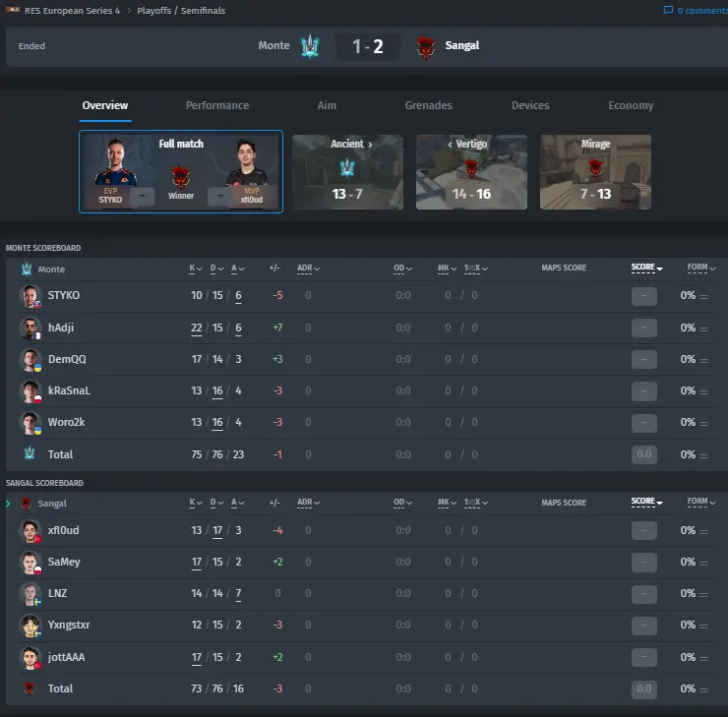Open Yxngstxr's player avatar
Viewport: 728px width, 717px height.
tap(30, 626)
